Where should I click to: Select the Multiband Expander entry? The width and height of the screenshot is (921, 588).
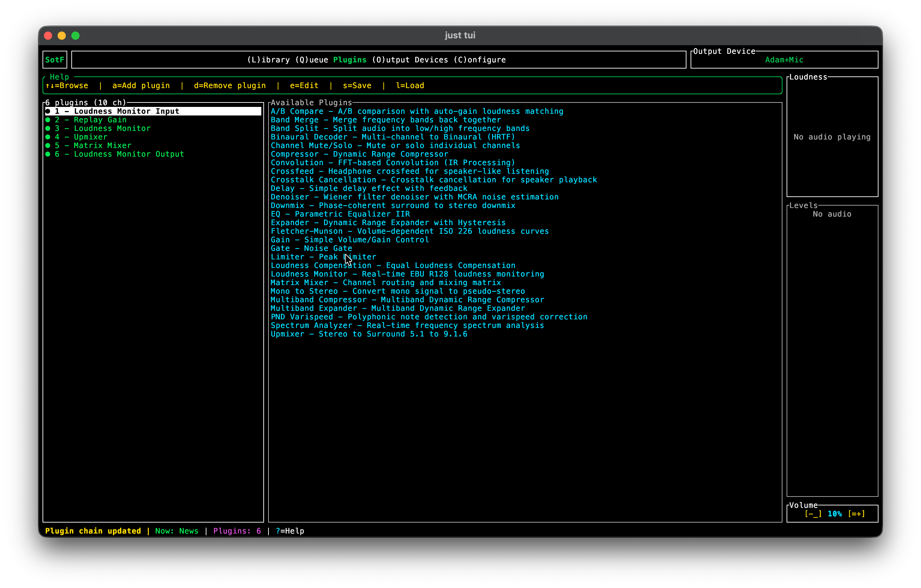tap(398, 308)
